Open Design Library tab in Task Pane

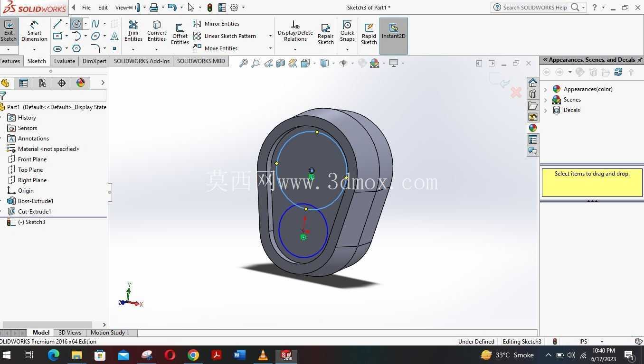[x=533, y=94]
